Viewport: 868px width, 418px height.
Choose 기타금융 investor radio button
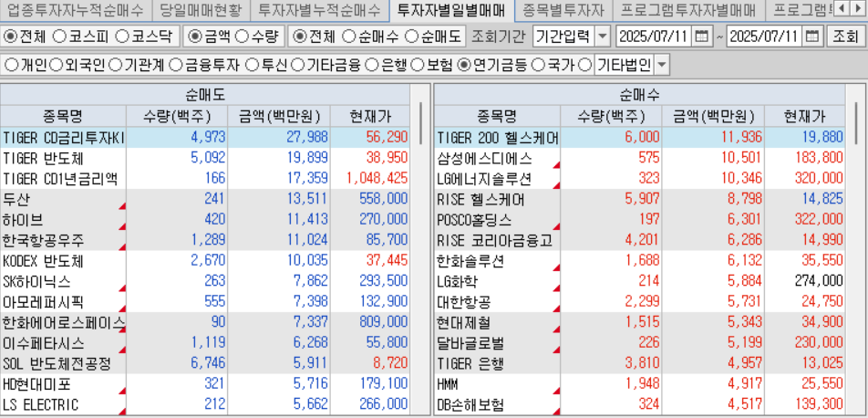(x=298, y=66)
